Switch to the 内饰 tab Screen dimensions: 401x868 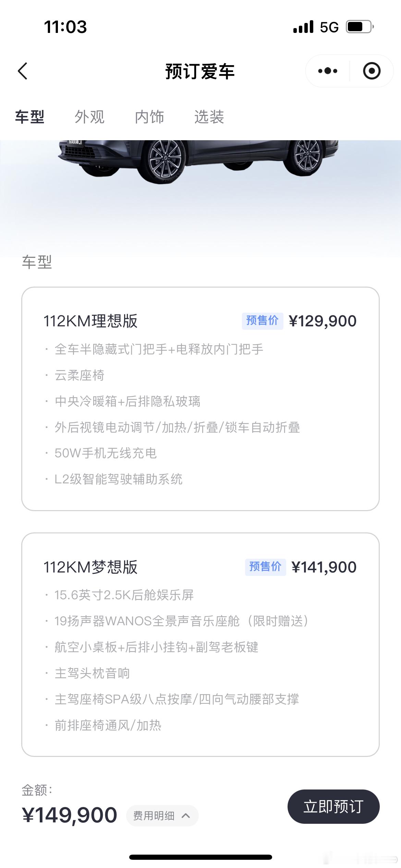pos(149,117)
